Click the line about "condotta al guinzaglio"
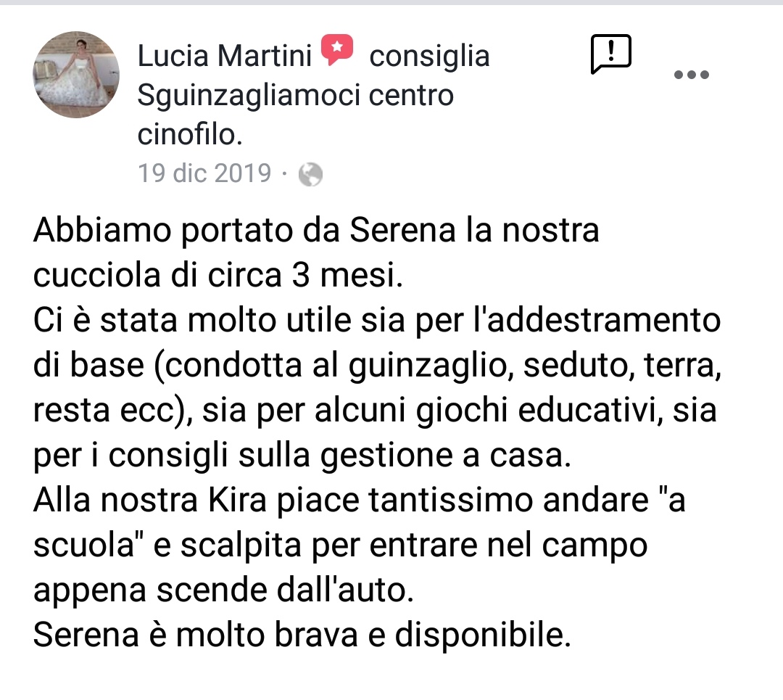The height and width of the screenshot is (700, 783). click(x=377, y=366)
